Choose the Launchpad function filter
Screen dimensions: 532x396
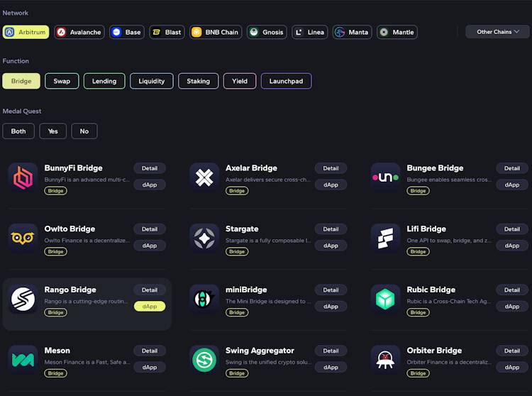tap(287, 81)
